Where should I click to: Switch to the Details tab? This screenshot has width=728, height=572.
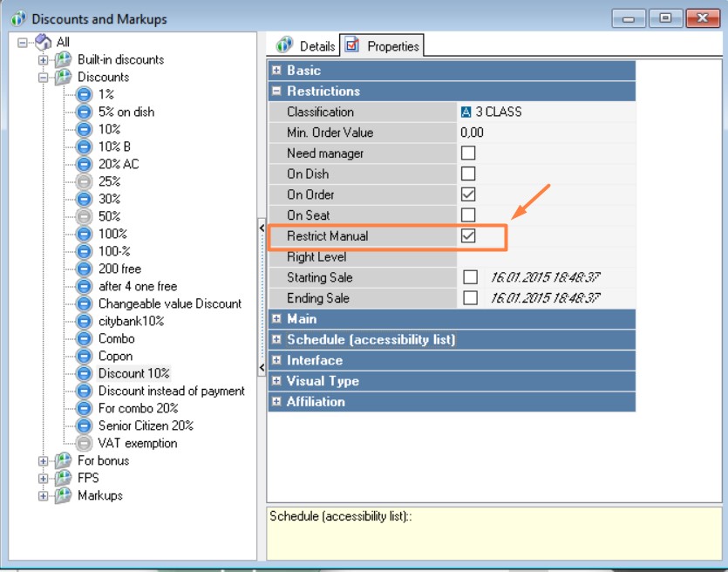click(308, 46)
